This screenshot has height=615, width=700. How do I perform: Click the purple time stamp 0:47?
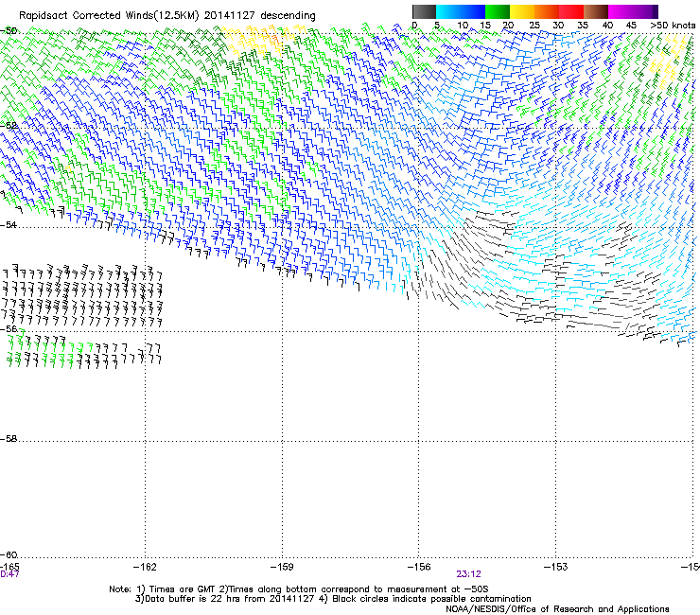pyautogui.click(x=9, y=574)
